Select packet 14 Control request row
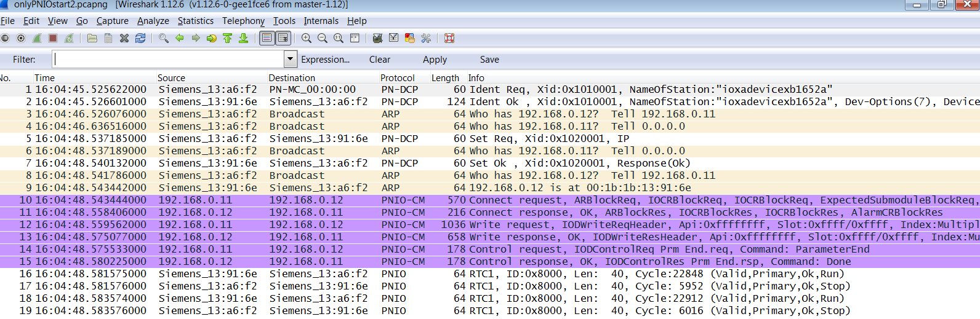The image size is (980, 319). pyautogui.click(x=490, y=249)
